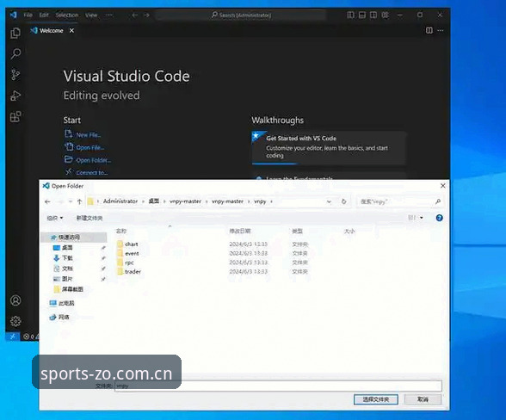The height and width of the screenshot is (420, 506).
Task: Click vnpy in the address breadcrumb
Action: click(260, 201)
